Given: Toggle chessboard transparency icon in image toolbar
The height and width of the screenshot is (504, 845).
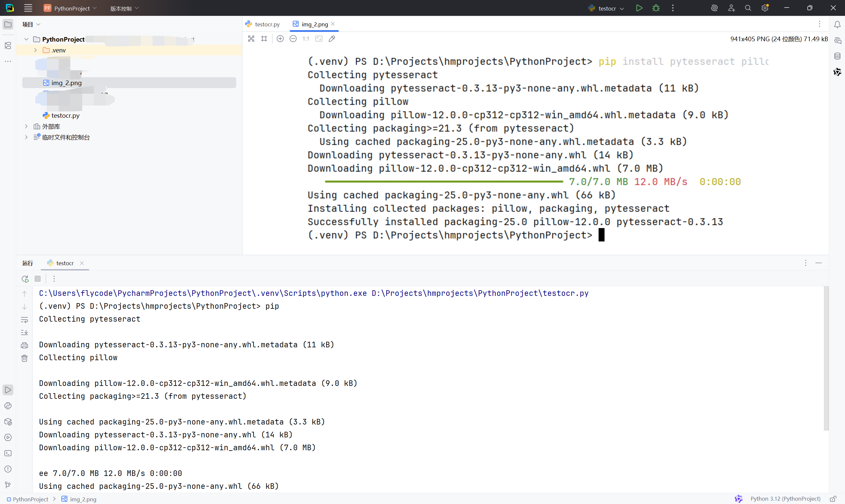Looking at the screenshot, I should [x=251, y=39].
